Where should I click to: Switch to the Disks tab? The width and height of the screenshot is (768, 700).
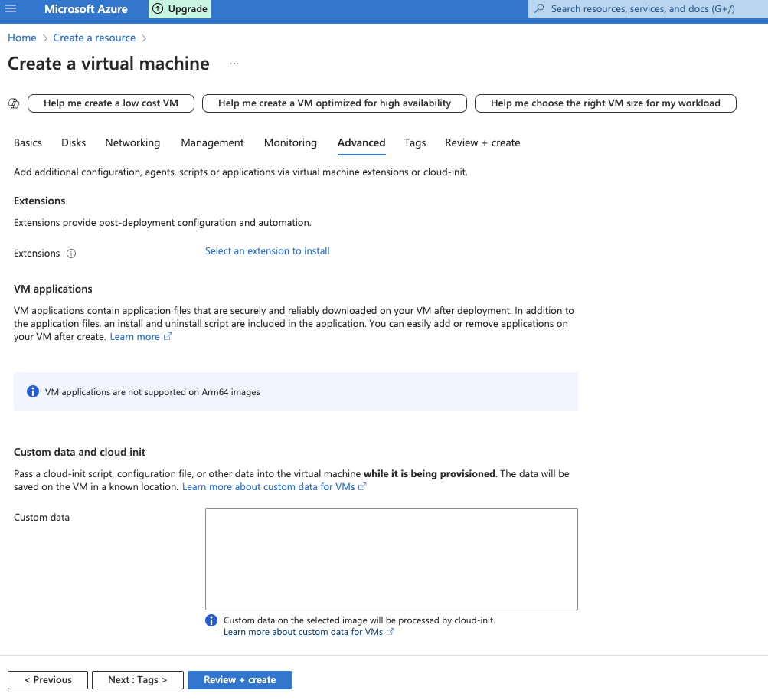tap(74, 142)
